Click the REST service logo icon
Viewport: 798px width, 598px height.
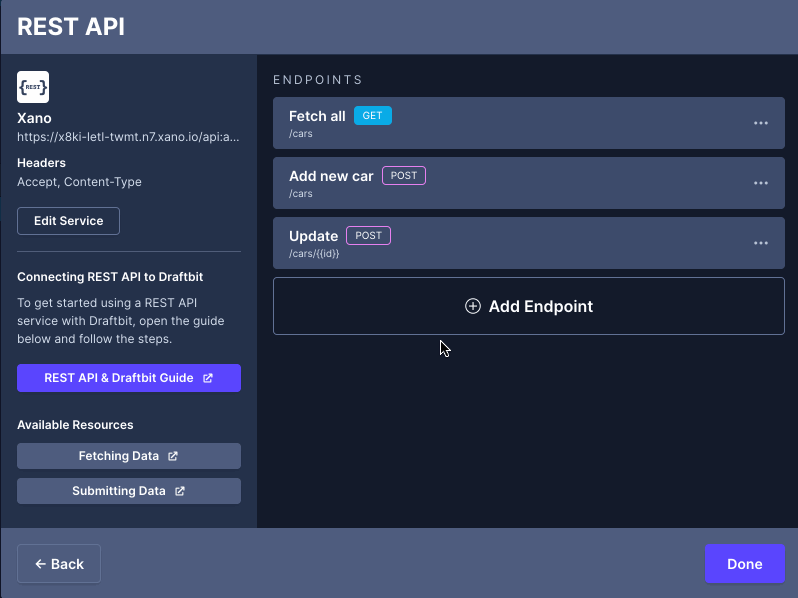click(33, 87)
